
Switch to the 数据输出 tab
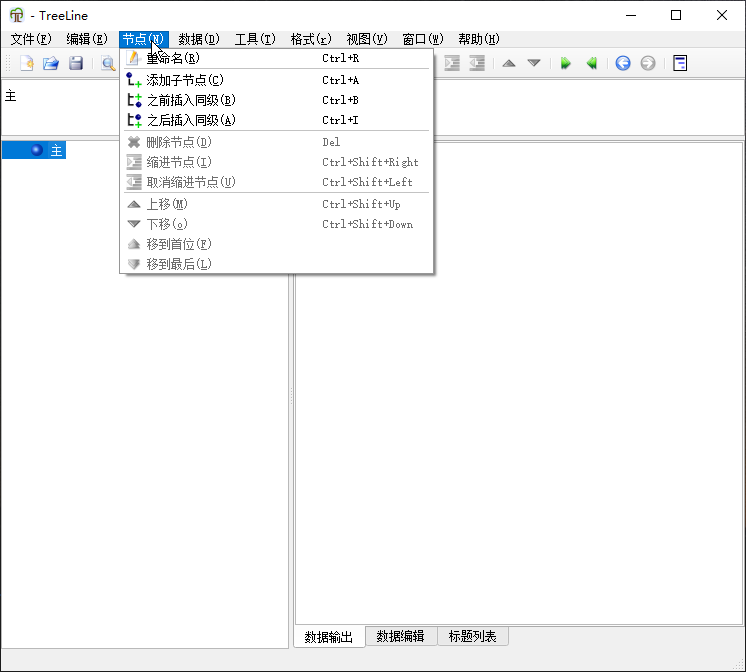point(329,637)
